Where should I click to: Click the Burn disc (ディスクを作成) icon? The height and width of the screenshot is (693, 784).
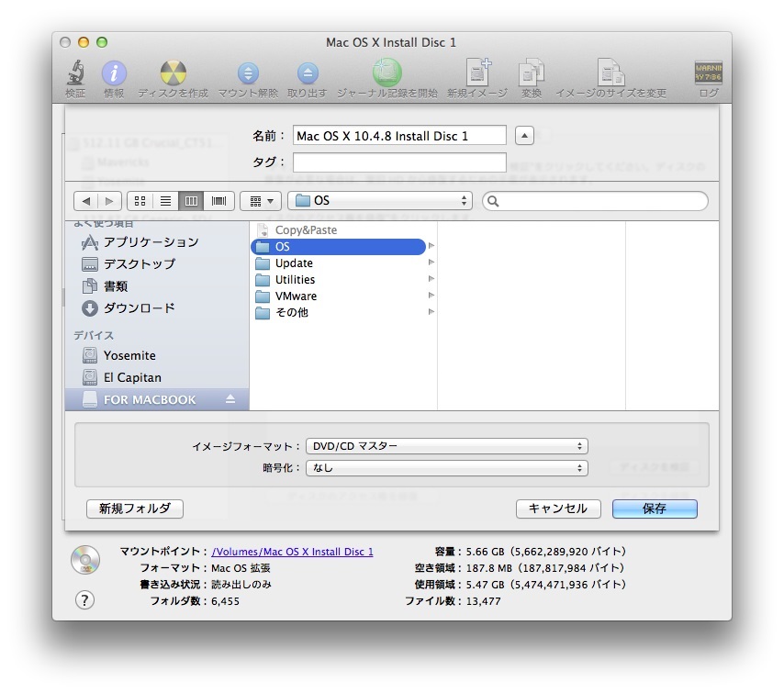tap(173, 73)
